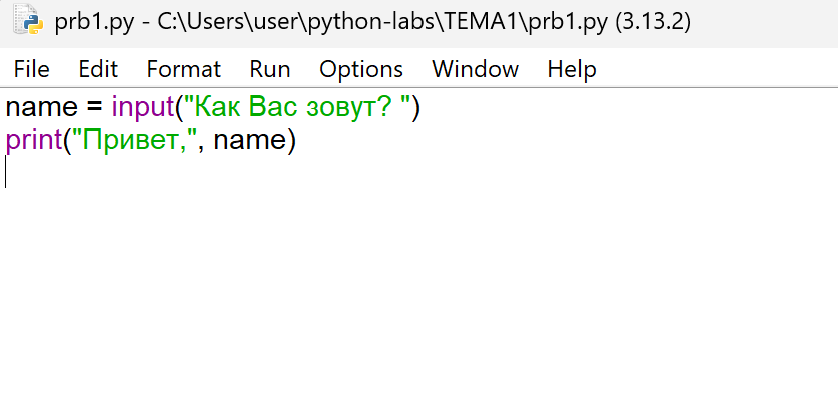Open the File menu
Image resolution: width=838 pixels, height=400 pixels.
(x=31, y=69)
